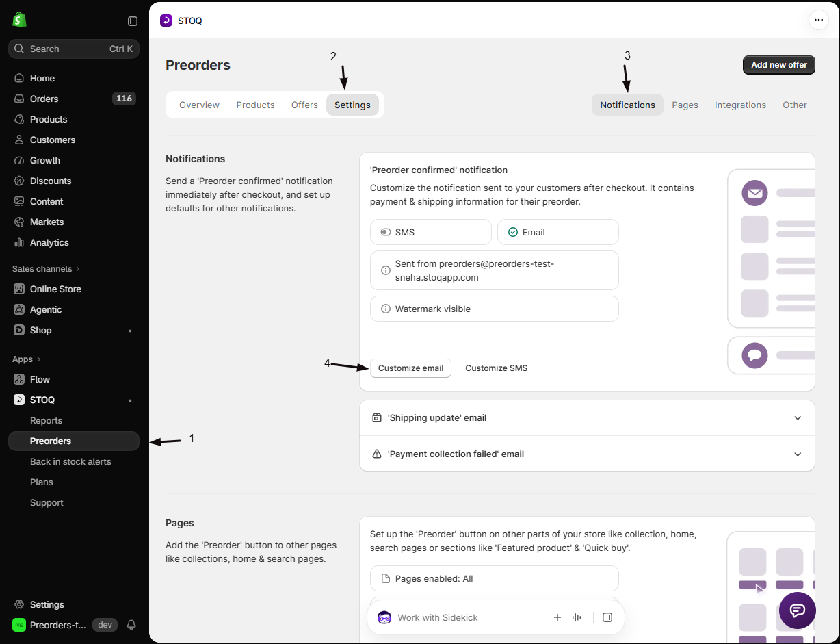Click the 'Sent from preorders@' sender row
The image size is (840, 644).
point(495,270)
